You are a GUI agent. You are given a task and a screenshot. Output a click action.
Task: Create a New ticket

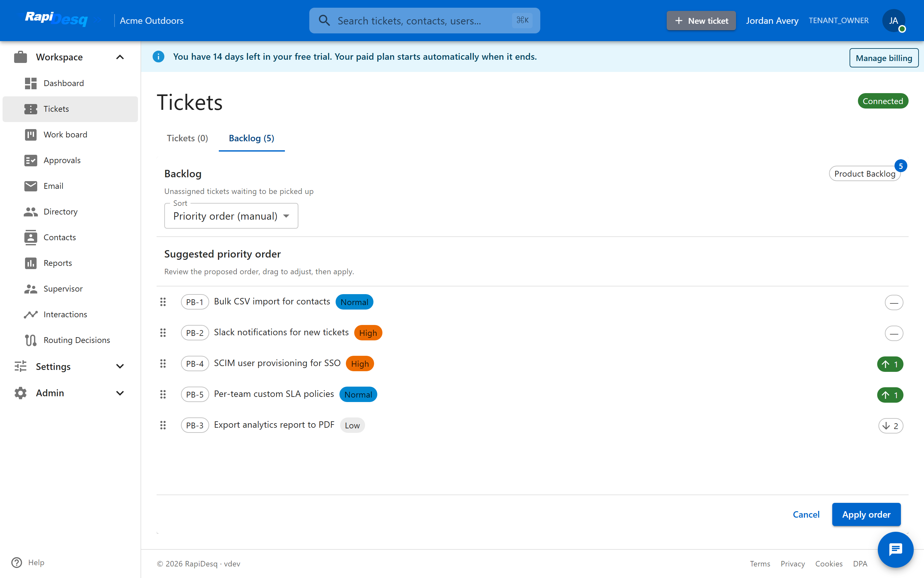[701, 21]
